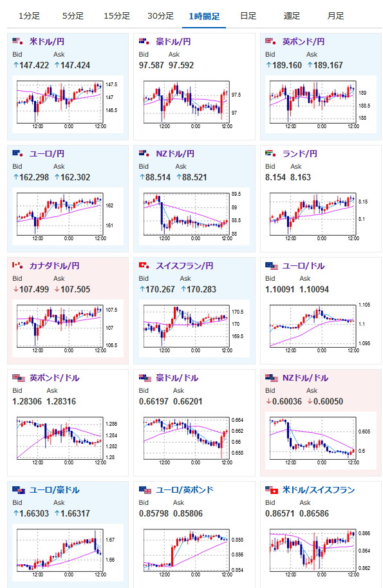Open the ユーロ/英ポンド pair link
The width and height of the screenshot is (383, 588).
[184, 489]
